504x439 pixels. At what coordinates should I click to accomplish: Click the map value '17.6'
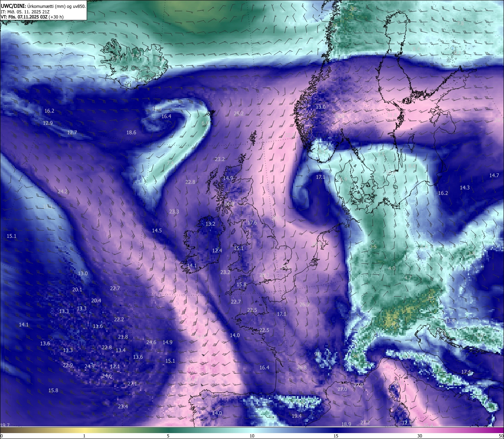tap(252, 223)
